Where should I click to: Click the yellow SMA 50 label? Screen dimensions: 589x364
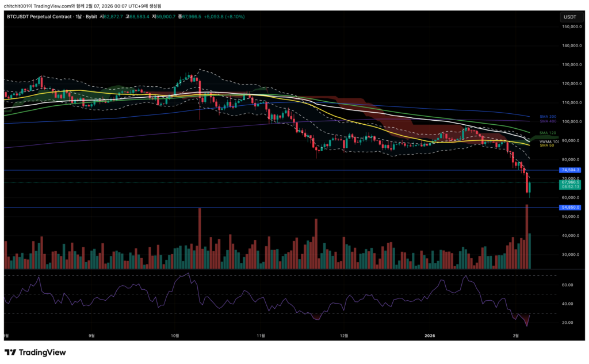pos(546,145)
